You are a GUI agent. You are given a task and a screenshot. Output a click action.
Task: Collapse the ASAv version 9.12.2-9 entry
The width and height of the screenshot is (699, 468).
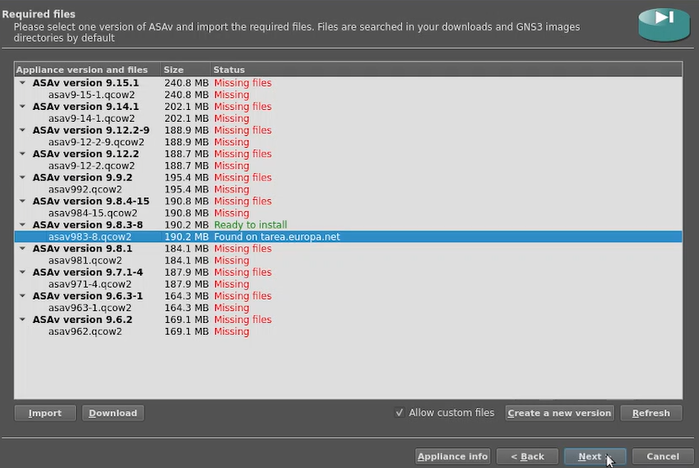22,130
